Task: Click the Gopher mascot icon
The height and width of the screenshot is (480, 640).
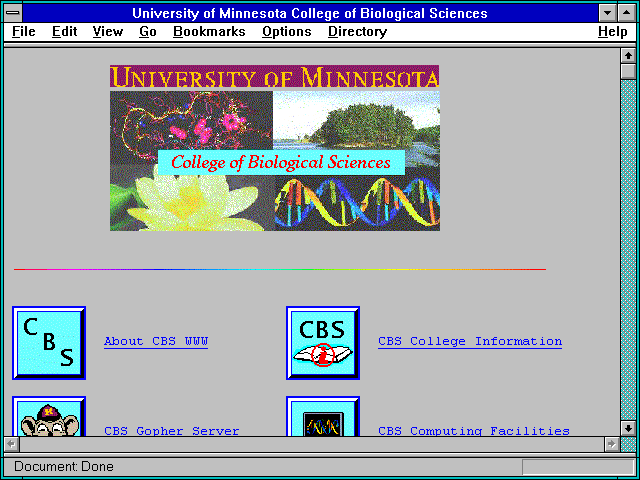Action: tap(49, 416)
